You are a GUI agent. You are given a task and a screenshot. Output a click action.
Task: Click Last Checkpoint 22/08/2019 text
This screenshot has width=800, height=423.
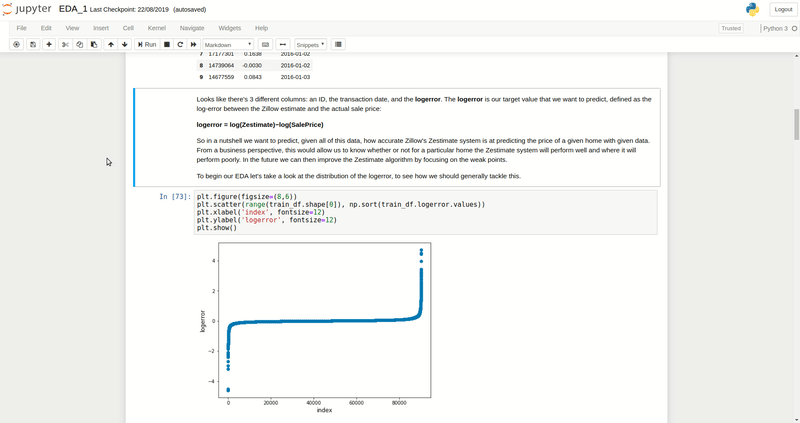[x=129, y=10]
